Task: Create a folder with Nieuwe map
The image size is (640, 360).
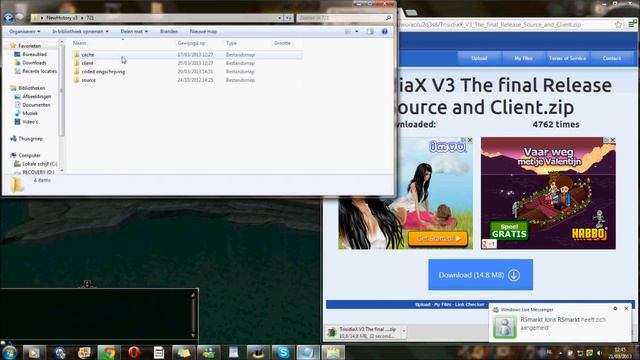Action: click(x=203, y=31)
